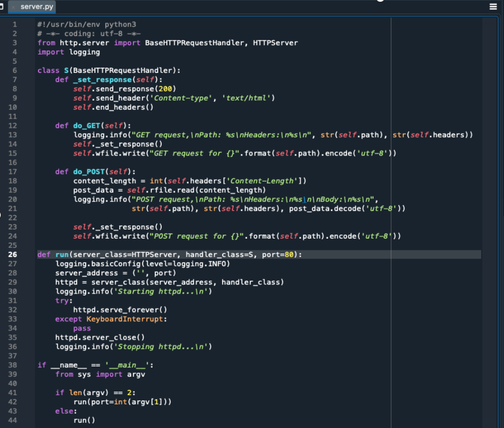Click the 'do_POST' method name
Screen dimensions: 504x428
pos(89,171)
